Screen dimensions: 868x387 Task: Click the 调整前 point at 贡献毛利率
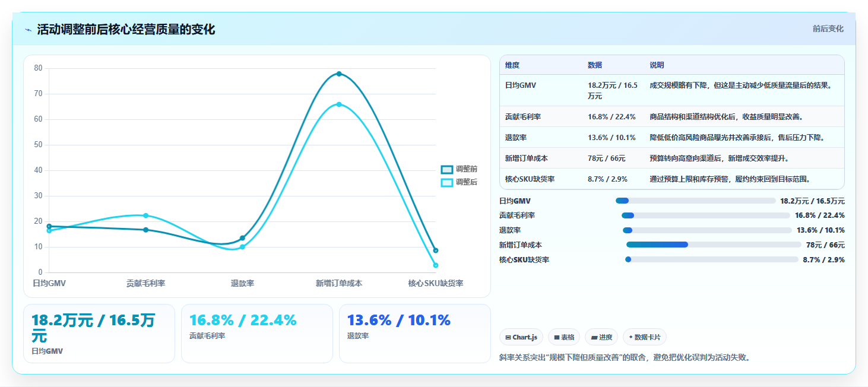[145, 230]
